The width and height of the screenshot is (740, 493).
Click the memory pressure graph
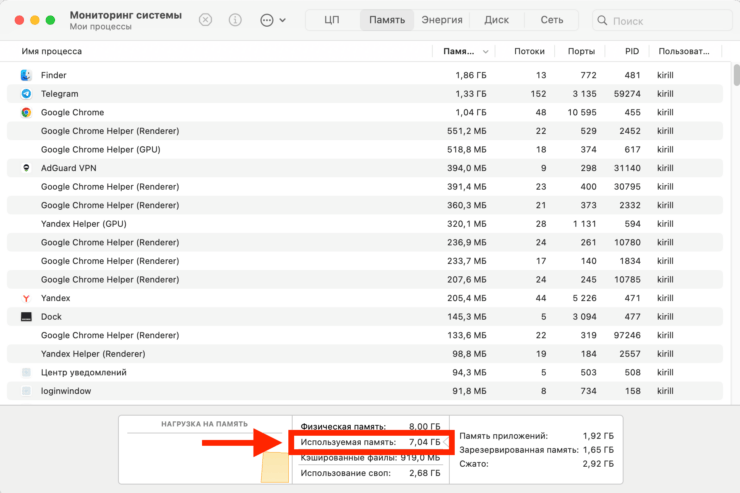point(203,450)
